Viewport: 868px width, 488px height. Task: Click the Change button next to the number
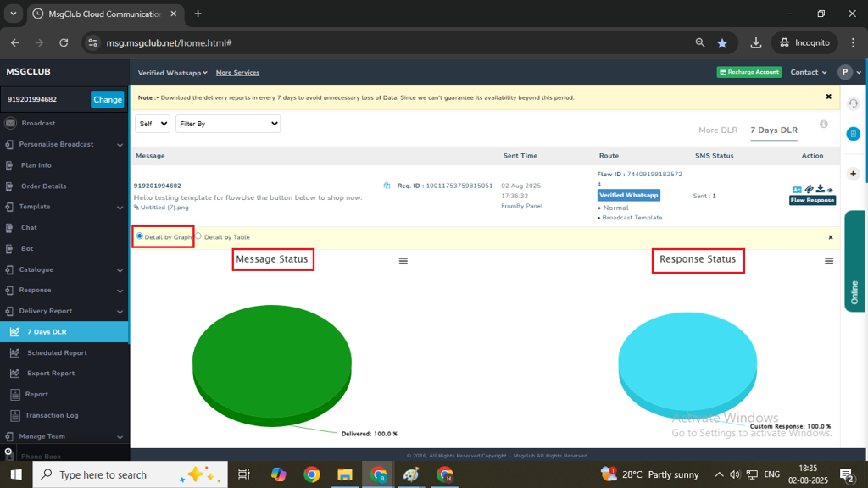[x=108, y=100]
